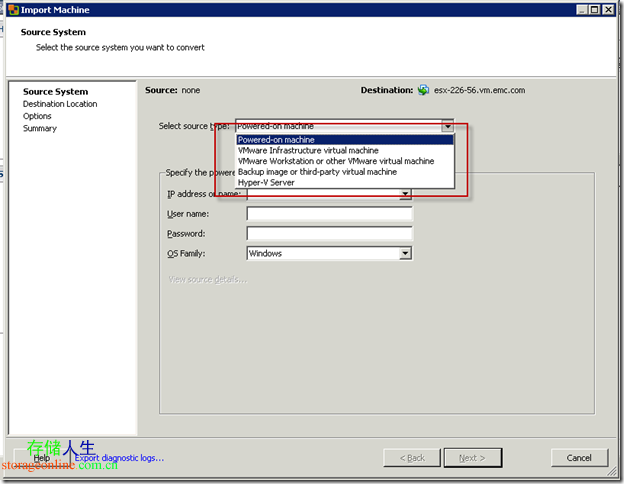Click the Import Machine title bar icon
Screen dimensions: 624x484
(x=13, y=10)
